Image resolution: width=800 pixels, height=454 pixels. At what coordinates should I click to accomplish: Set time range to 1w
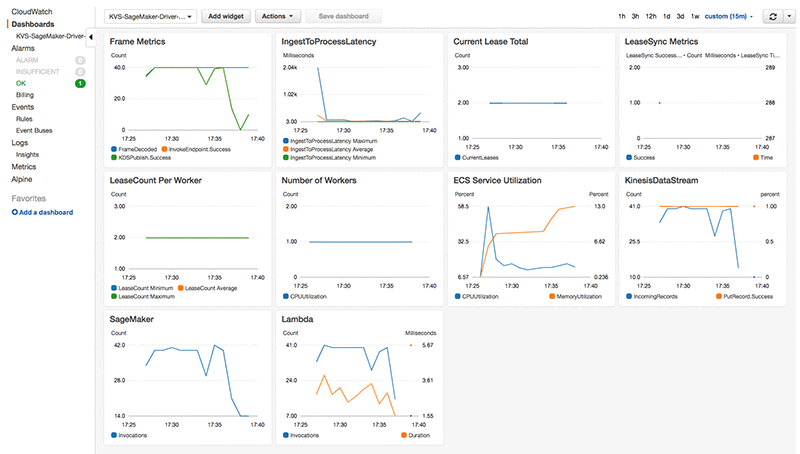click(695, 16)
